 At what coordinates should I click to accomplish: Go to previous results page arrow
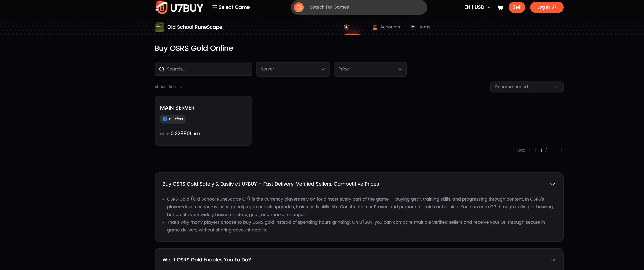pyautogui.click(x=535, y=150)
